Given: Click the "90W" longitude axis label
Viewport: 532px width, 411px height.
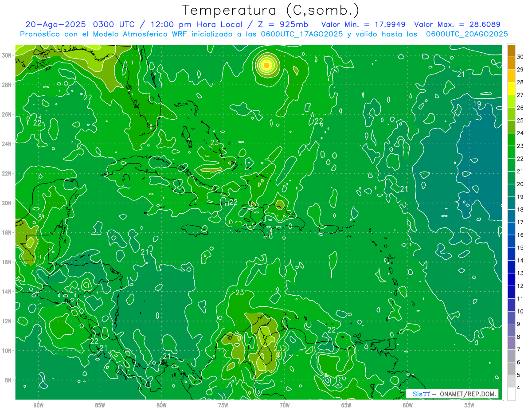Looking at the screenshot, I should click(x=39, y=405).
